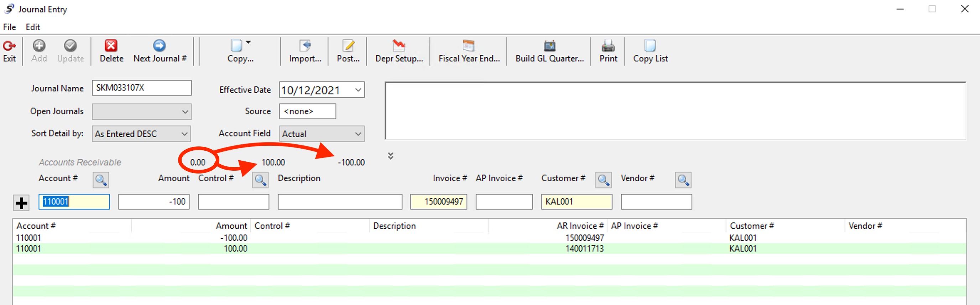Click the Invoice # field 150009497
This screenshot has height=305, width=980.
[439, 201]
